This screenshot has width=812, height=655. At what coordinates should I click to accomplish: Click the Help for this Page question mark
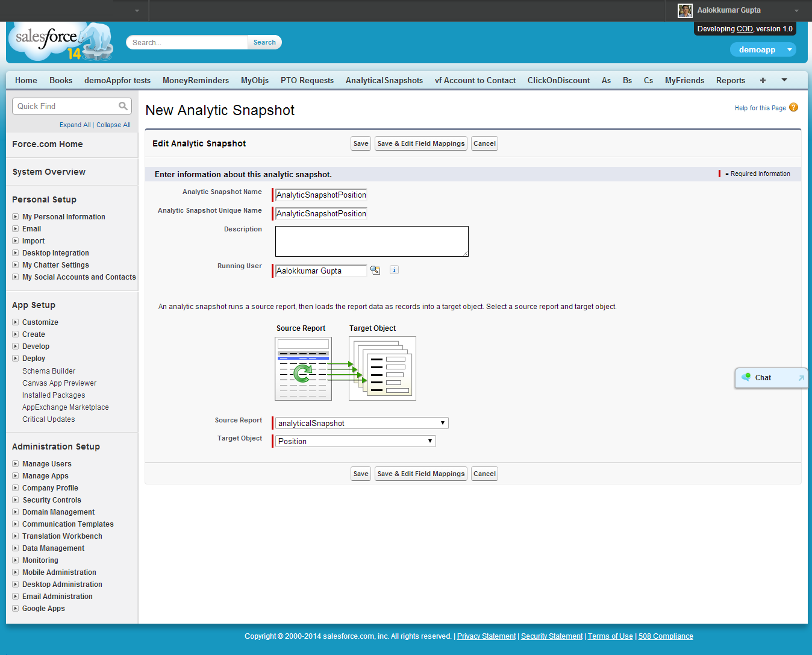[x=793, y=107]
